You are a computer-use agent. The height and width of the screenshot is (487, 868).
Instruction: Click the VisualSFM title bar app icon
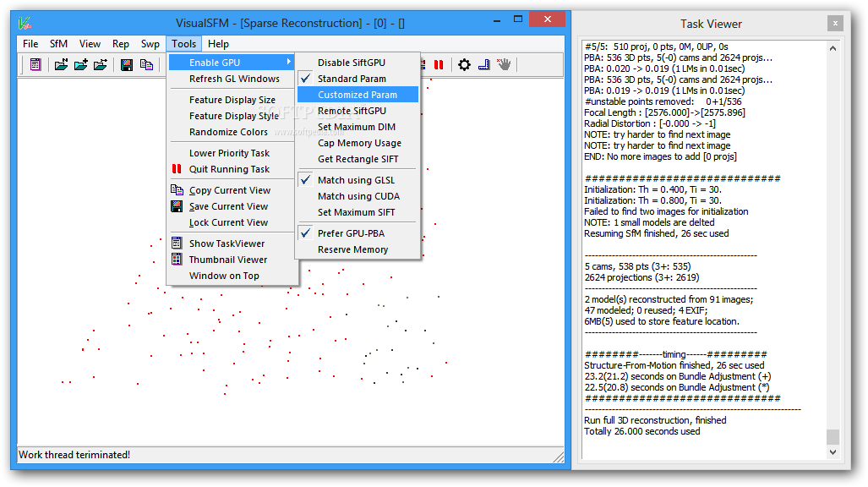click(x=25, y=24)
